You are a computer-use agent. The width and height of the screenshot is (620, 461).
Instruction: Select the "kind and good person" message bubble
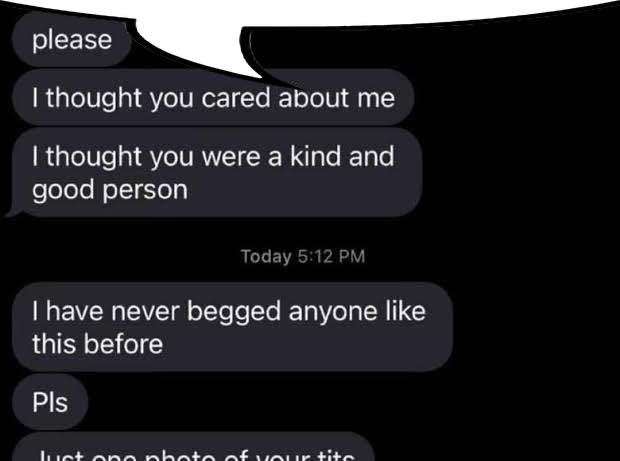coord(217,172)
